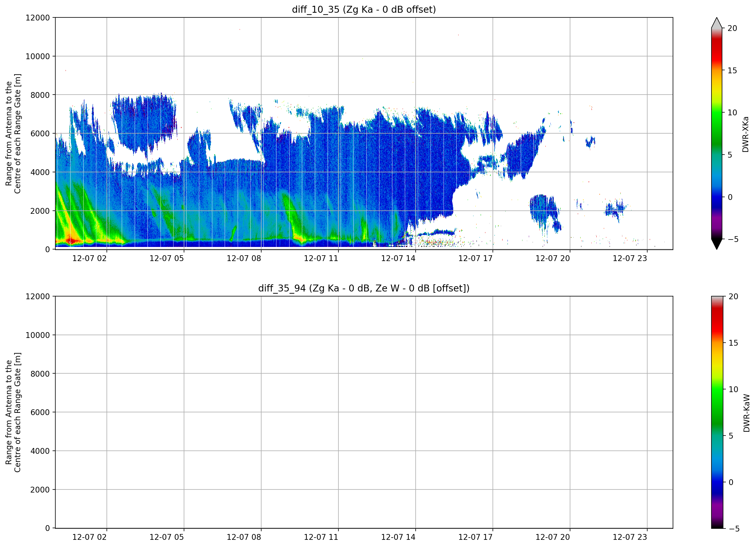Click the black lower arrow of top colorbar
Image resolution: width=756 pixels, height=547 pixels.
click(x=717, y=244)
